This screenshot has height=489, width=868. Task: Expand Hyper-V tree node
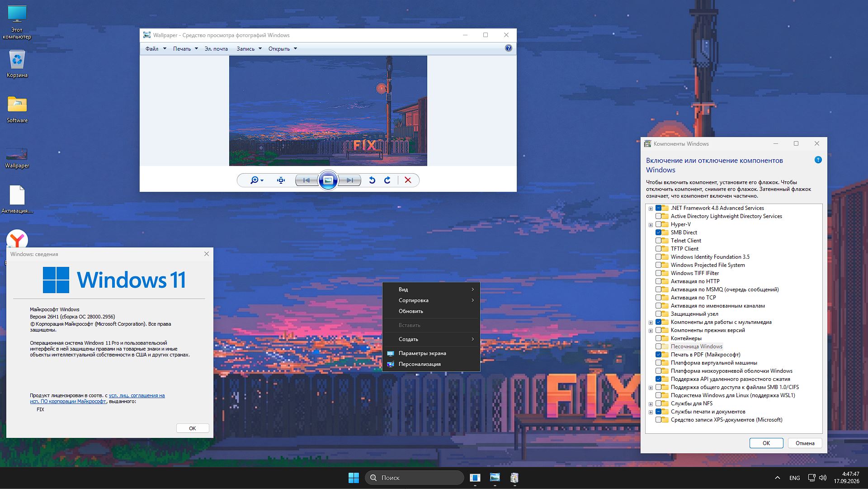pos(651,225)
